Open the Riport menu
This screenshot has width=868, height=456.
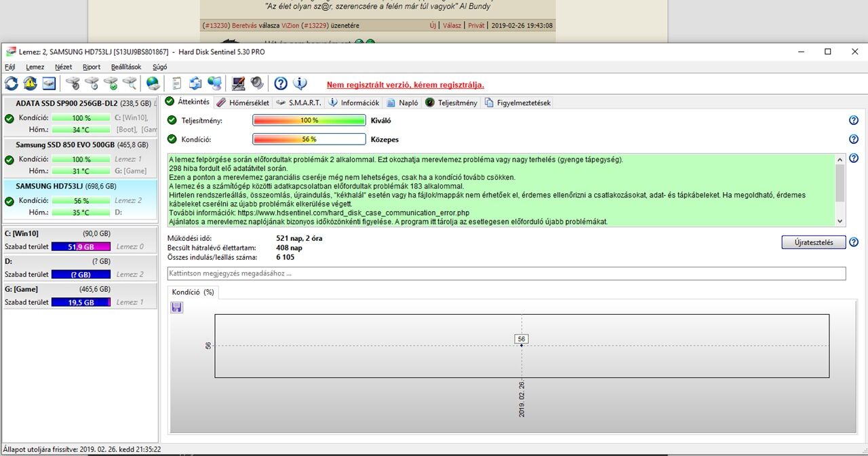click(x=92, y=67)
